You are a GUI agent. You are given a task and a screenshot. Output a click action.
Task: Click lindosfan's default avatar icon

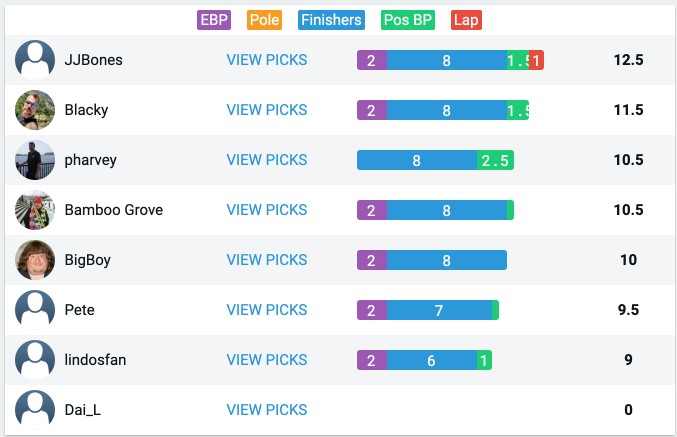pyautogui.click(x=35, y=360)
